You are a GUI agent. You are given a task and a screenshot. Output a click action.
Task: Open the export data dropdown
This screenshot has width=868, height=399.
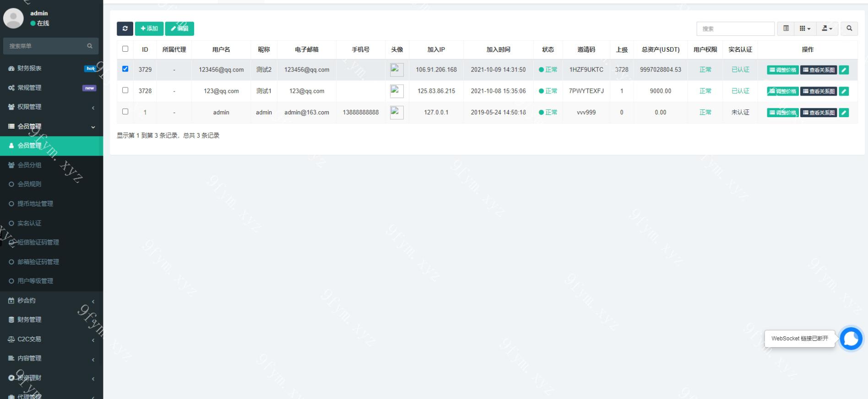click(x=827, y=28)
